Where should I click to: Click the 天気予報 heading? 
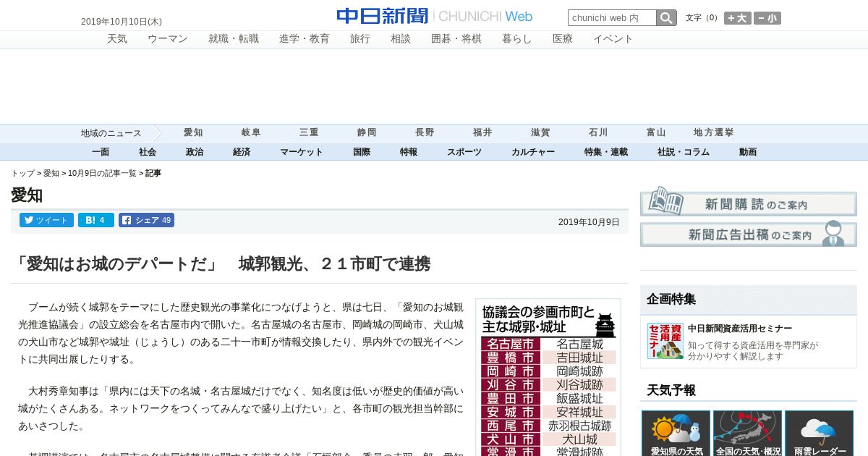coord(671,390)
